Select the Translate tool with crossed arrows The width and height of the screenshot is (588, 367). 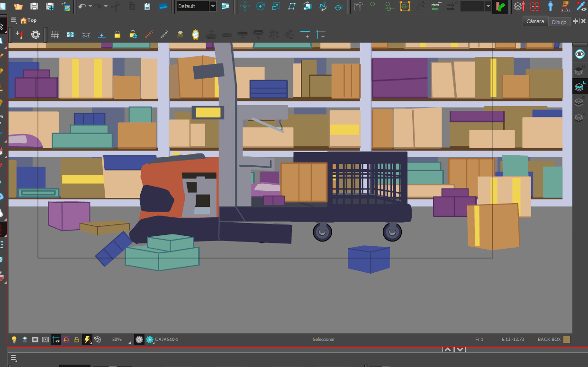[245, 6]
